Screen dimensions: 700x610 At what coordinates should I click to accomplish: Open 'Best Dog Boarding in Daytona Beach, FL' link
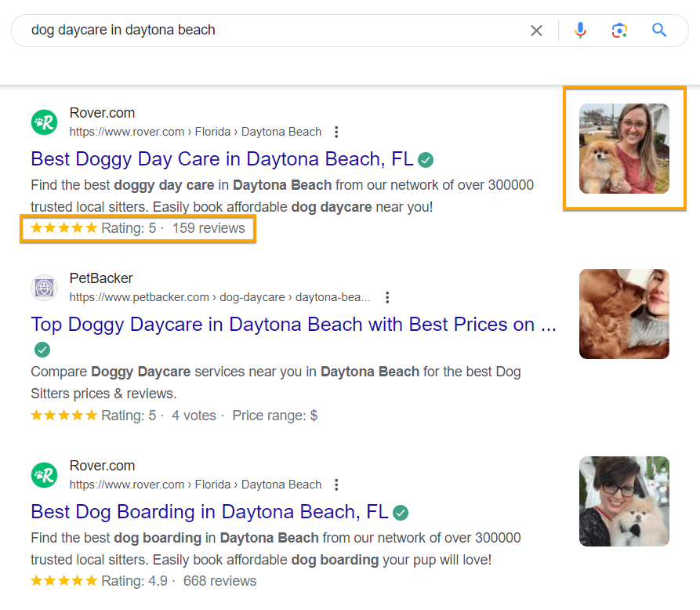(x=209, y=512)
